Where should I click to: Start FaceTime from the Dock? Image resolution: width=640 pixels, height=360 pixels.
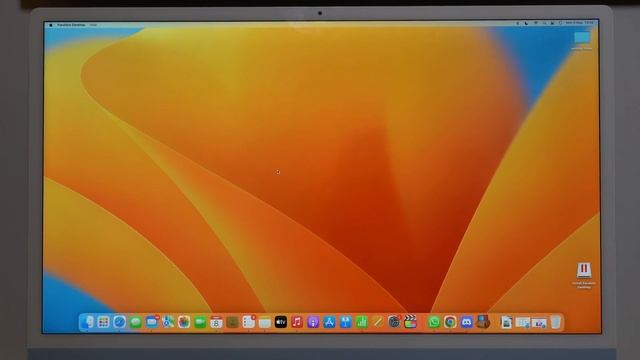coord(200,322)
